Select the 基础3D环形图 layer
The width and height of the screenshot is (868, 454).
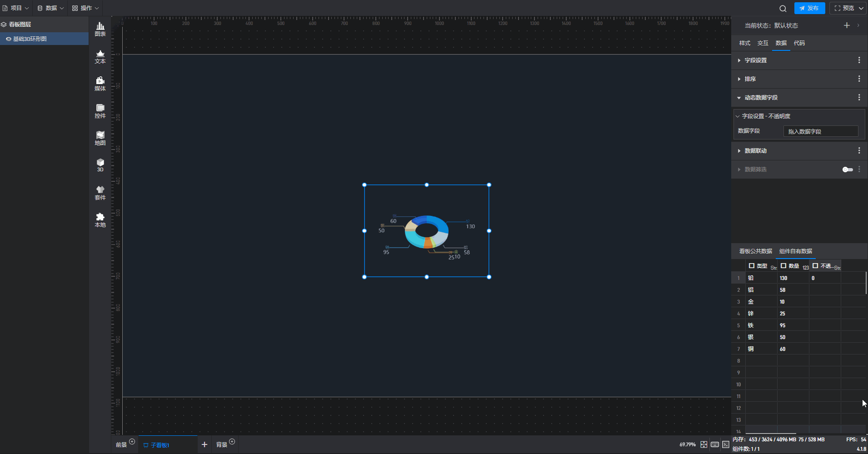[30, 39]
